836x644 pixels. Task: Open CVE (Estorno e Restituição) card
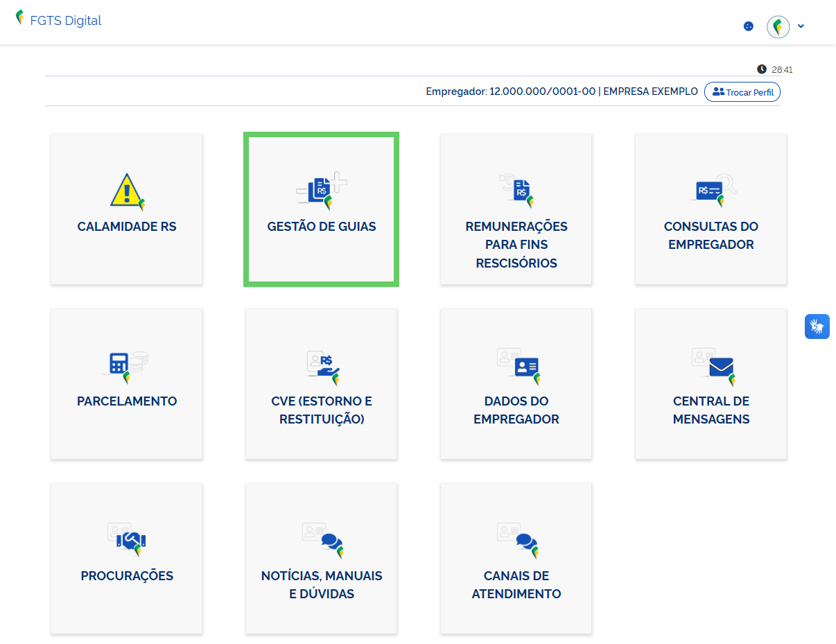[322, 383]
